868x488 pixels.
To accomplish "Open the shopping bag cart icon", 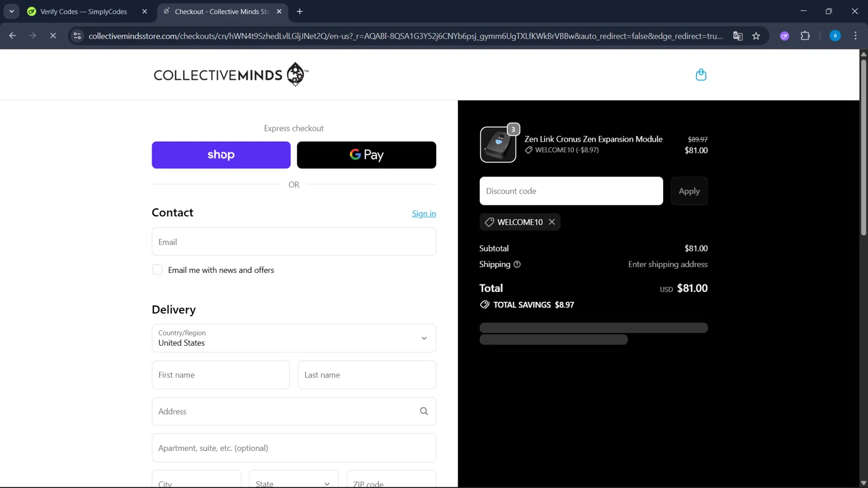I will pyautogui.click(x=701, y=75).
